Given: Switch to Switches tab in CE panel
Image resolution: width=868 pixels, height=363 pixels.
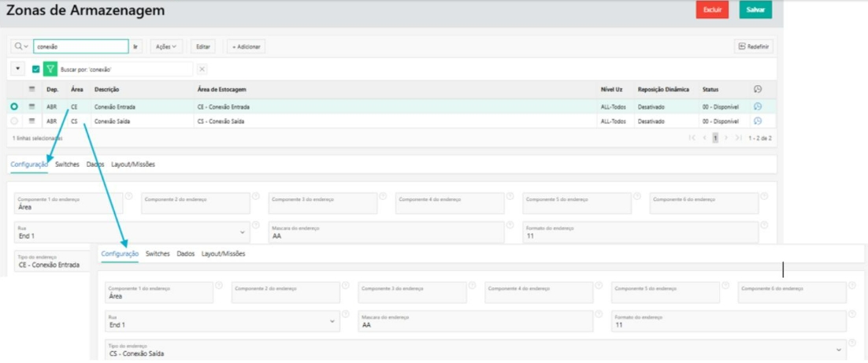Looking at the screenshot, I should coord(68,165).
